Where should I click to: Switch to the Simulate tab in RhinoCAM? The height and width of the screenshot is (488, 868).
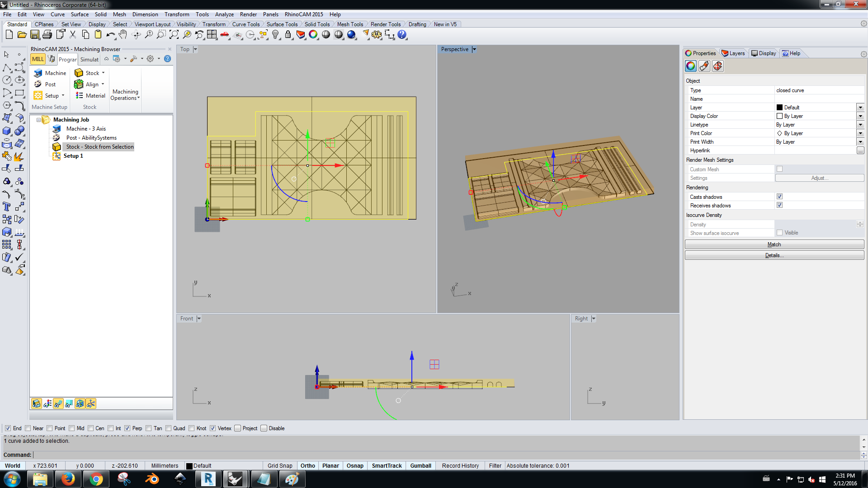click(90, 60)
